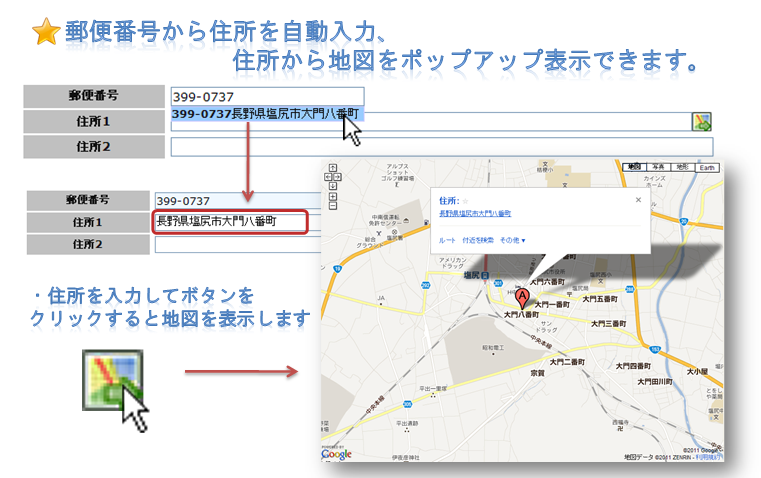
Task: Click the 大門一番町 label on the map
Action: coord(552,305)
